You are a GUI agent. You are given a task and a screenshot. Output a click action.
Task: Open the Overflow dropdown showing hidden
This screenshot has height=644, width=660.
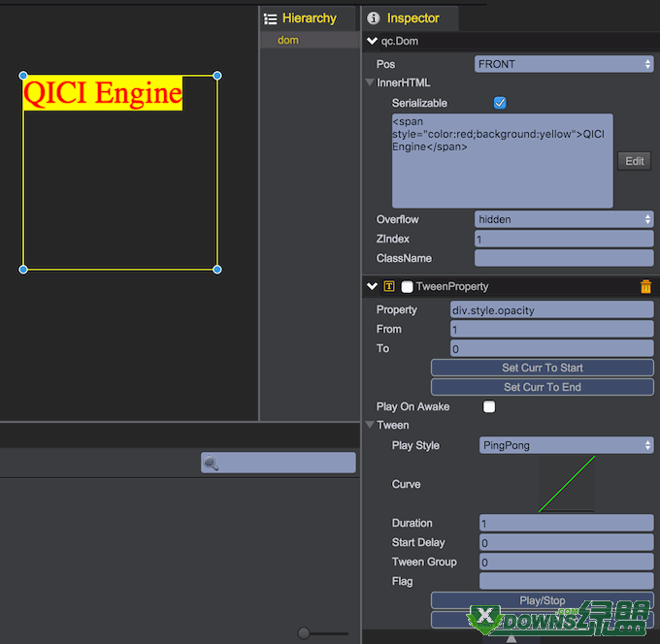coord(564,219)
